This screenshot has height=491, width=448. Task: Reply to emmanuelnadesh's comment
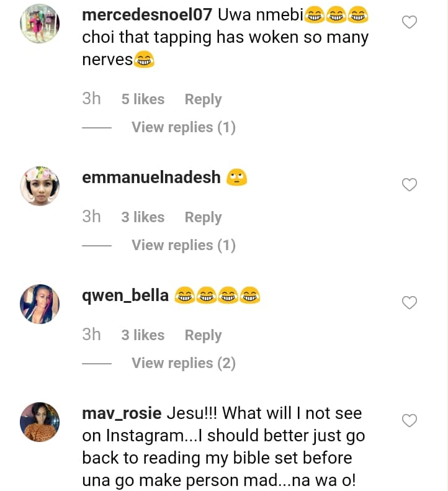[x=203, y=217]
